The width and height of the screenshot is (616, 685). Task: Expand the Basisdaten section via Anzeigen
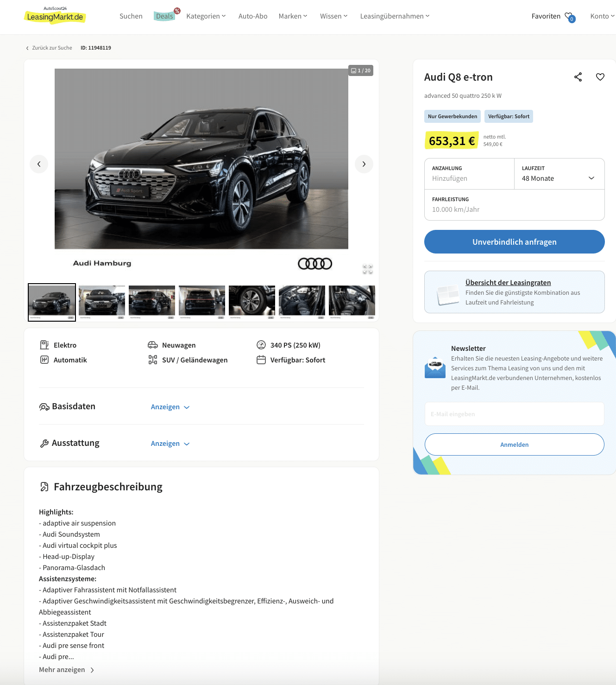(x=170, y=407)
